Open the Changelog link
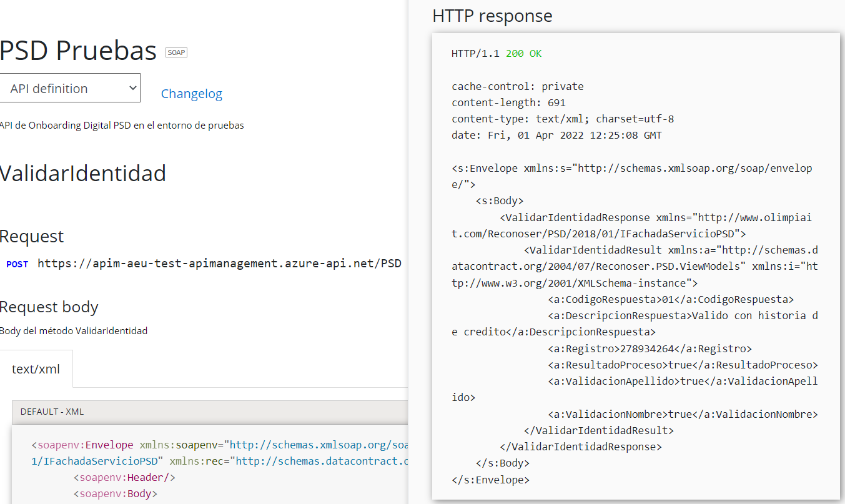 tap(191, 94)
